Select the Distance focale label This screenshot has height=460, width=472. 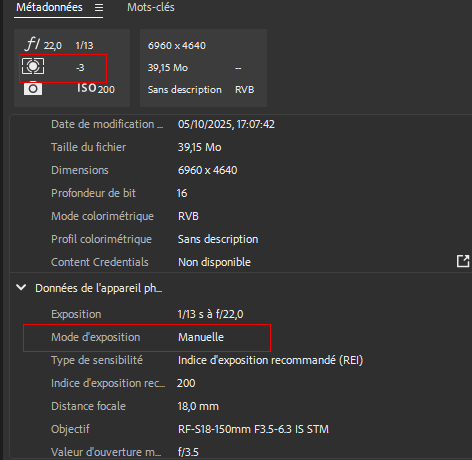[88, 406]
